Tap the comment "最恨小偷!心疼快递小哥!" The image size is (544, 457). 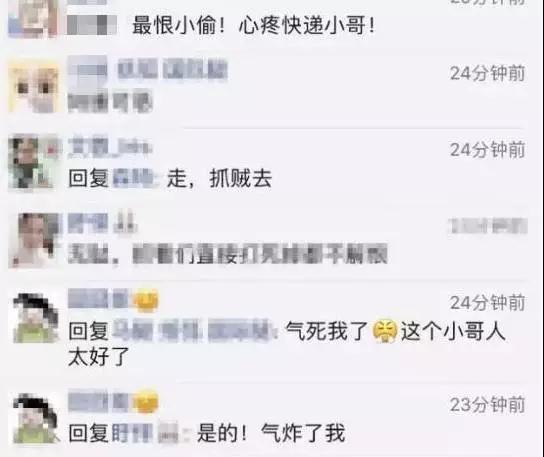(254, 25)
